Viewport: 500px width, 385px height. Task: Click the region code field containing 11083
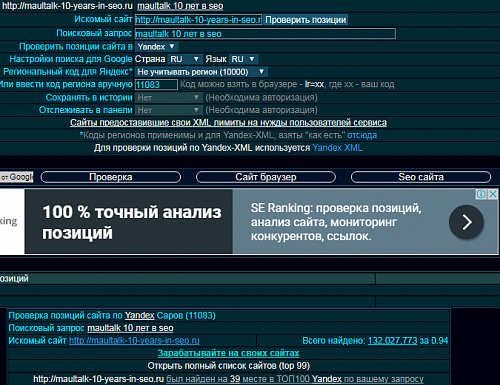coord(156,85)
